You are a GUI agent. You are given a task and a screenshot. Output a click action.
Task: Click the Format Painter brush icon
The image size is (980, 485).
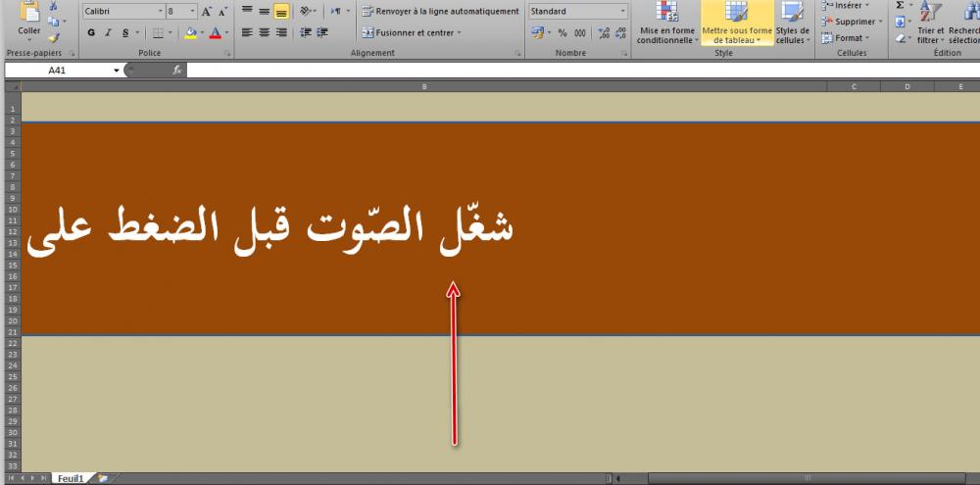(54, 38)
